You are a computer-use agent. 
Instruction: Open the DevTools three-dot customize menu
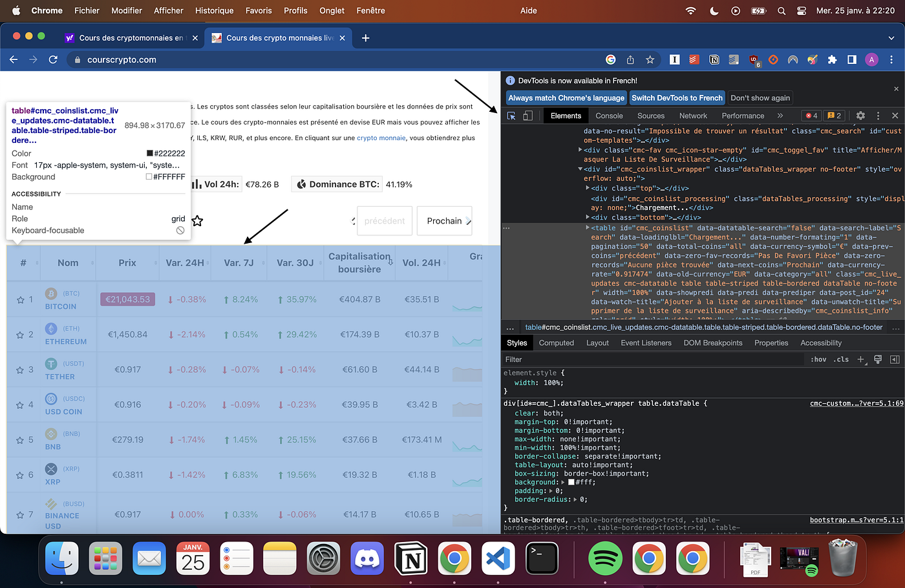pyautogui.click(x=878, y=116)
